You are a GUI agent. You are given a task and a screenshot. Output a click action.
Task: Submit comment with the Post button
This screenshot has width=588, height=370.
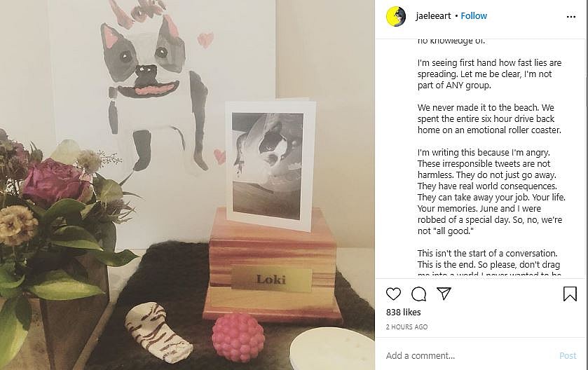[x=568, y=355]
